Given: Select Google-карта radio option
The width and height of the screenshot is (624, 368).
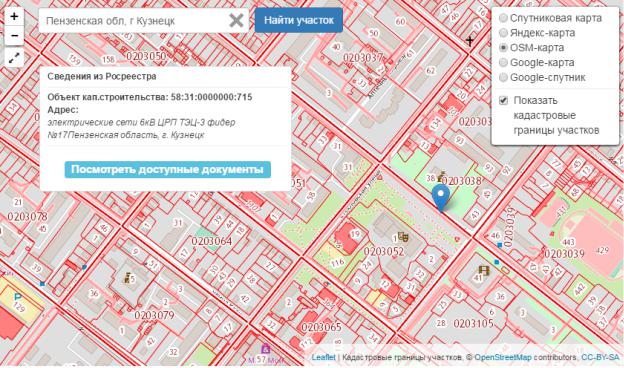Looking at the screenshot, I should coord(503,62).
